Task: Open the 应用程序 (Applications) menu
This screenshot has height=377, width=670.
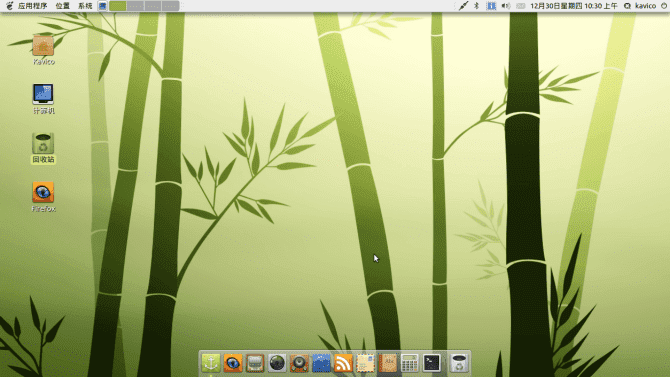Action: click(32, 6)
